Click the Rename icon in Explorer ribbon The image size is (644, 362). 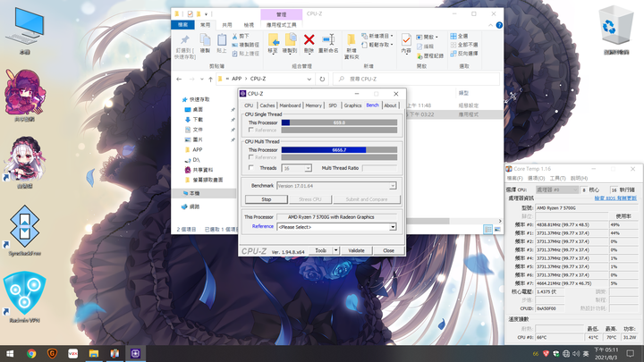click(x=328, y=40)
